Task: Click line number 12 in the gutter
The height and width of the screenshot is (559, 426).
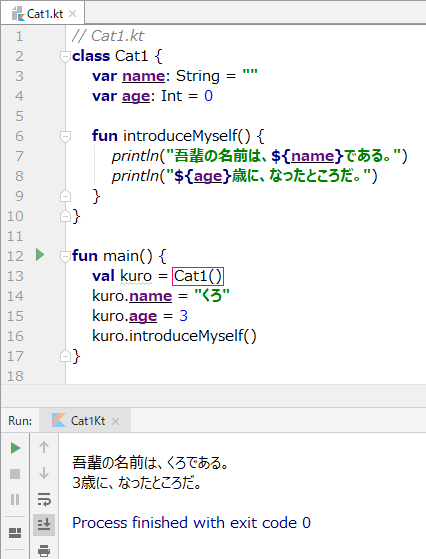Action: point(15,256)
